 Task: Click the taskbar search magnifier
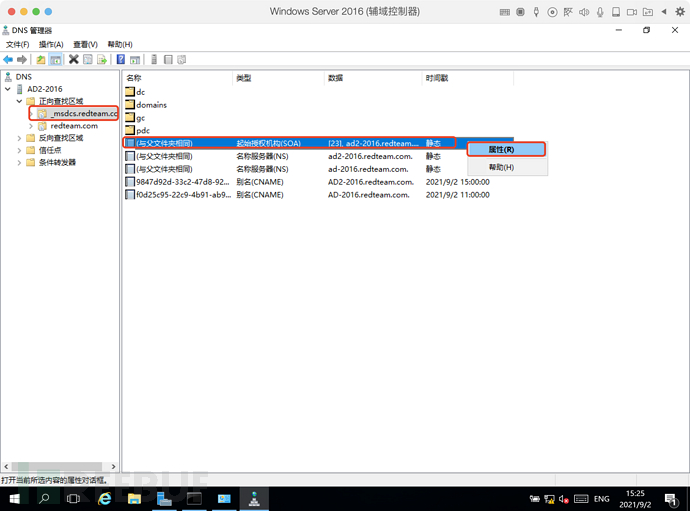44,499
